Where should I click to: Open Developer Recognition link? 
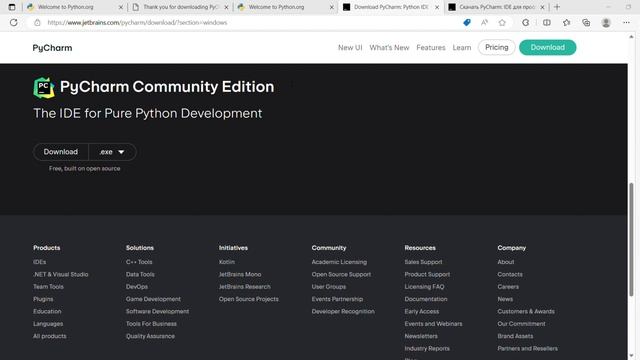point(343,311)
